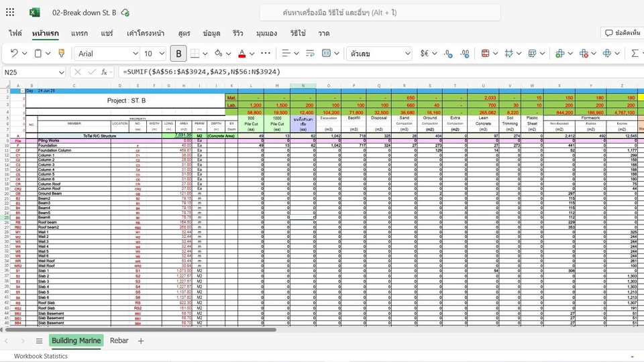644x362 pixels.
Task: Expand the Name Box dropdown for N25
Action: (61, 72)
